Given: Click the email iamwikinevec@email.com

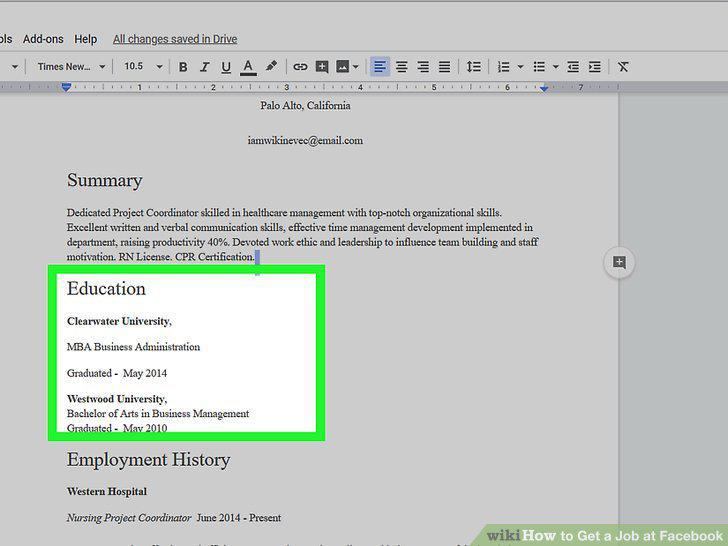Looking at the screenshot, I should point(305,141).
